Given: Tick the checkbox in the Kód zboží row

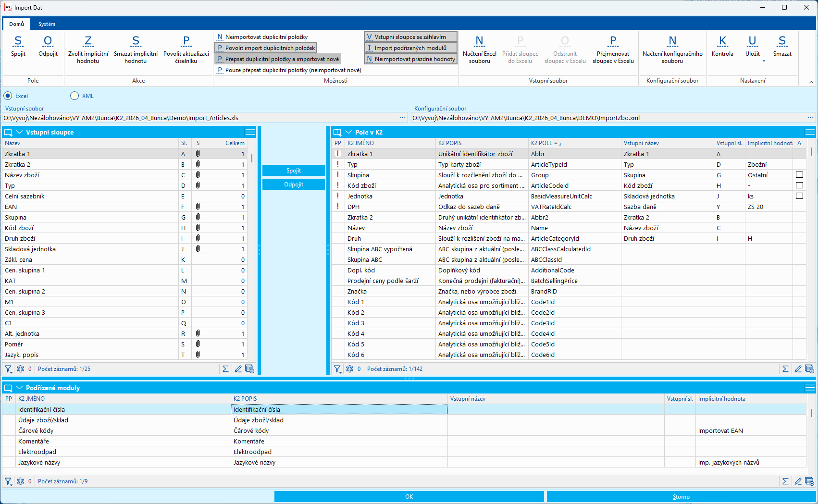Looking at the screenshot, I should pos(799,185).
